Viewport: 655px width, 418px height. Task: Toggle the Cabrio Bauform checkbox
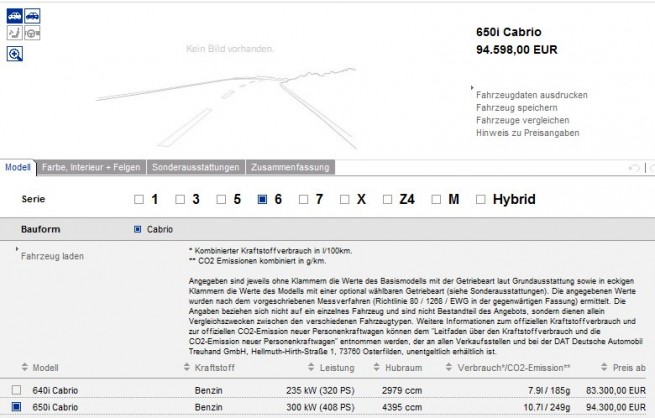137,229
